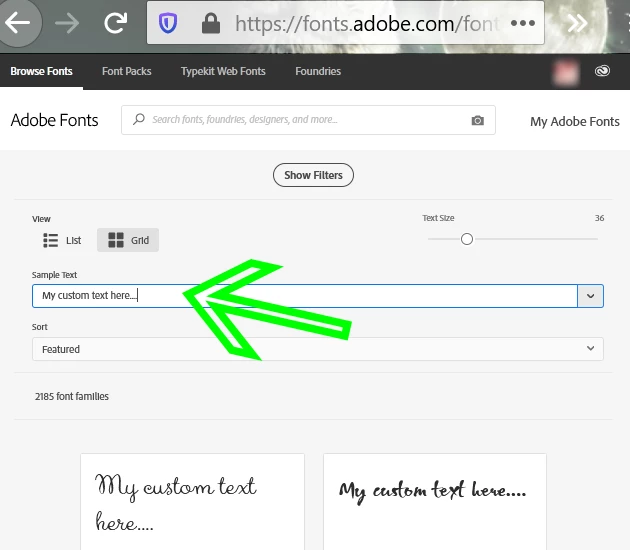630x550 pixels.
Task: Switch to List view
Action: click(x=62, y=240)
